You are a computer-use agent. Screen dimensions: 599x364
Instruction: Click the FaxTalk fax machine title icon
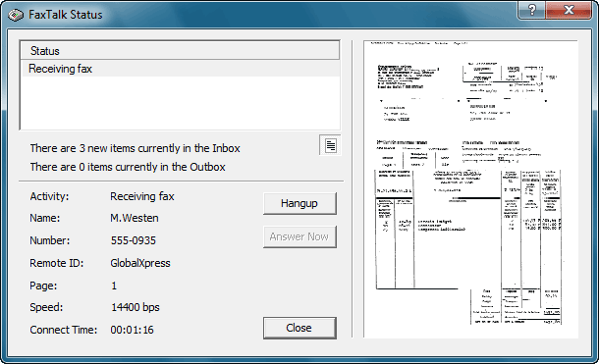tap(16, 15)
